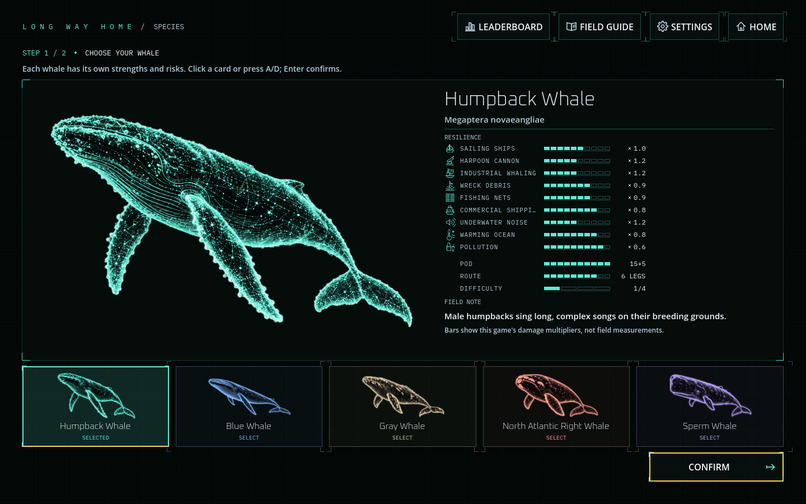The width and height of the screenshot is (806, 504).
Task: Click SELECTED under Humpback Whale
Action: pos(96,438)
